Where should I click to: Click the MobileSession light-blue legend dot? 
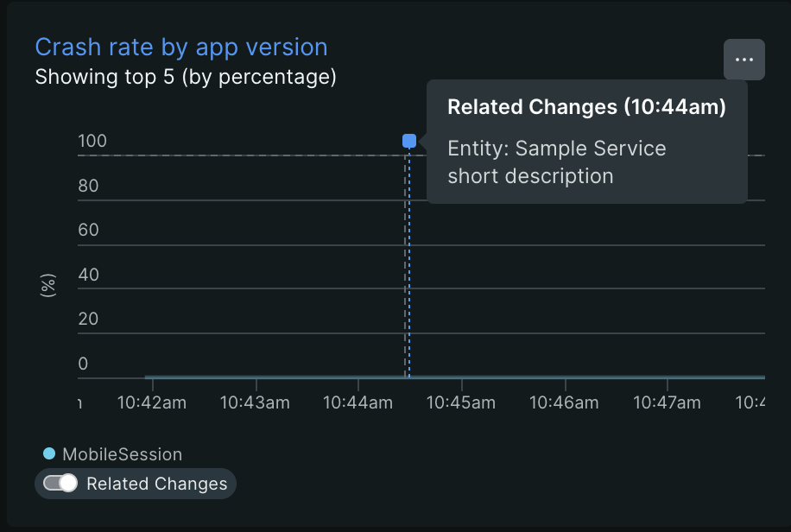[49, 453]
